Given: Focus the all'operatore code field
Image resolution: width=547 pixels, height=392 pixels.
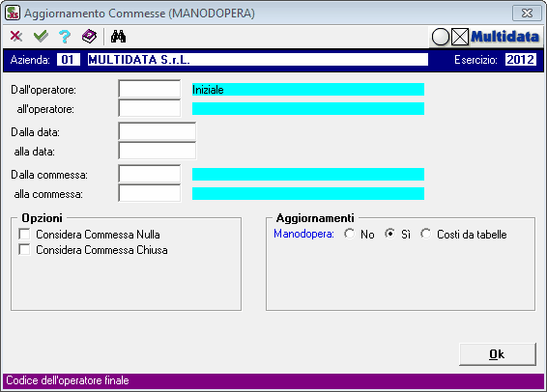Looking at the screenshot, I should coord(150,108).
